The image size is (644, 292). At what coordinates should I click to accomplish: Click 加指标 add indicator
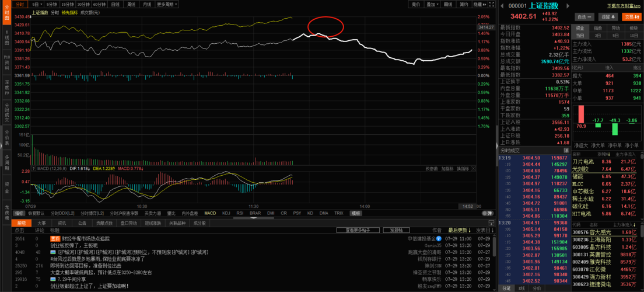click(447, 169)
